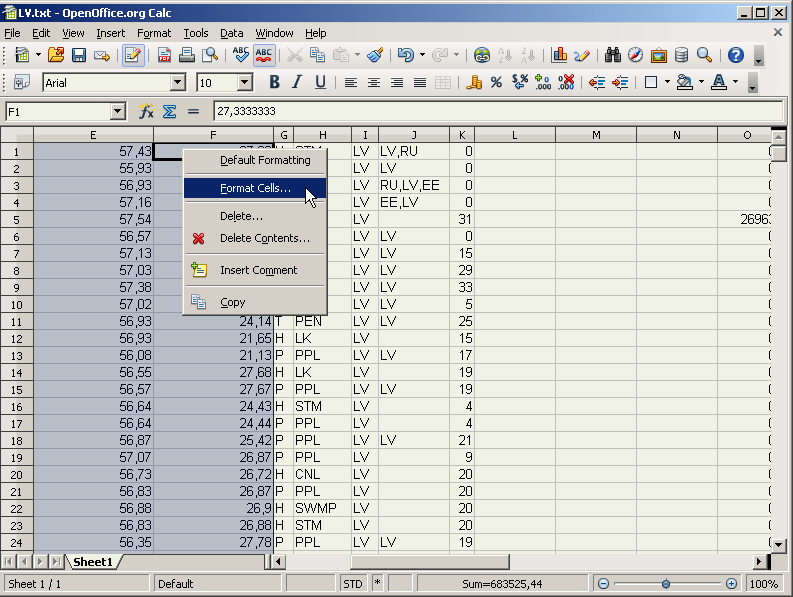Click the New spreadsheet icon

[22, 55]
